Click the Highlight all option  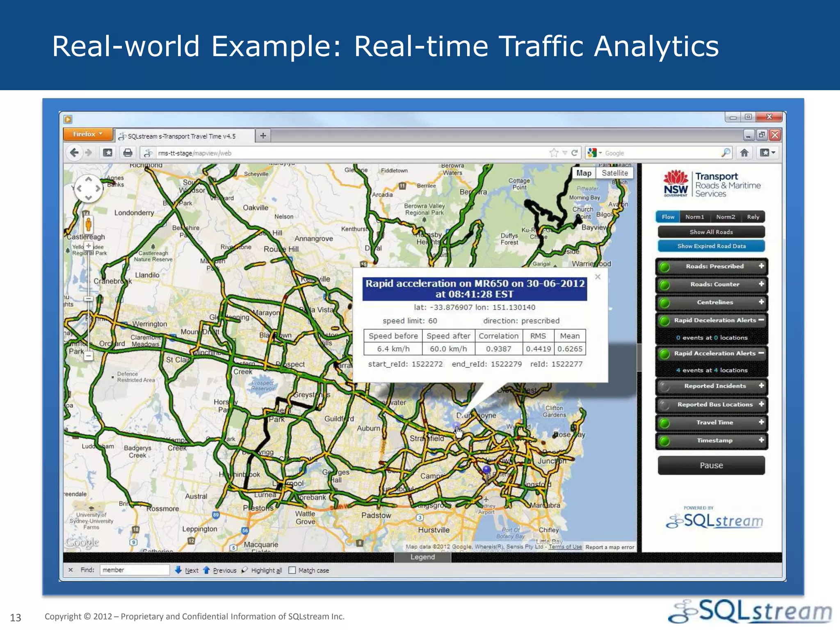(x=262, y=570)
